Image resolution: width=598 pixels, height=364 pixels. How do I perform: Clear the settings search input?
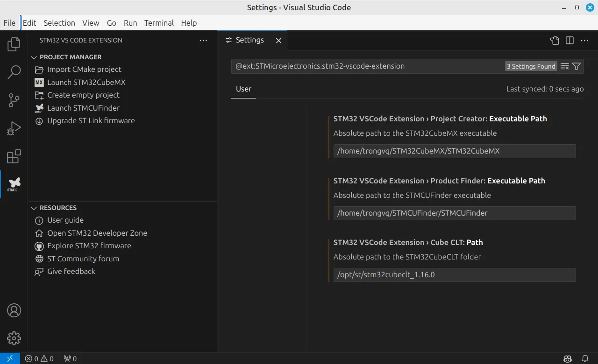pos(564,66)
